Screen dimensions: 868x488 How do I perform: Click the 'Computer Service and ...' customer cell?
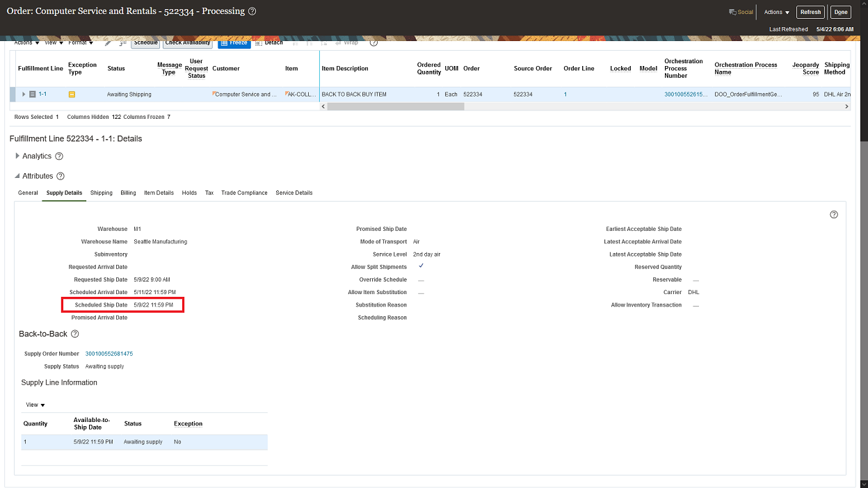245,94
